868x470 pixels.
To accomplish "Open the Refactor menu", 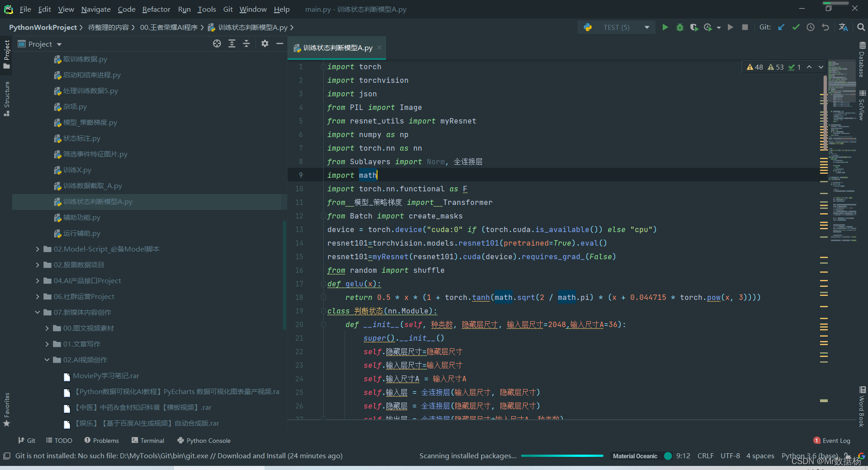I will [x=156, y=9].
